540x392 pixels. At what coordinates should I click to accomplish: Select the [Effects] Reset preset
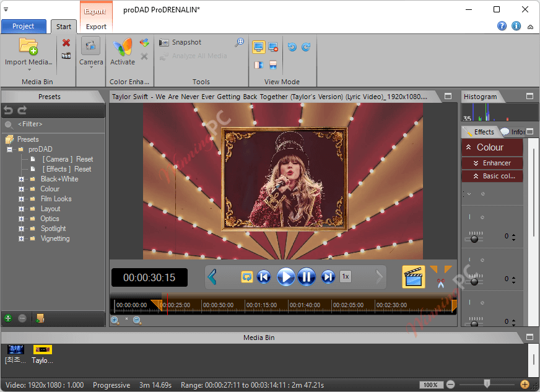coord(67,169)
